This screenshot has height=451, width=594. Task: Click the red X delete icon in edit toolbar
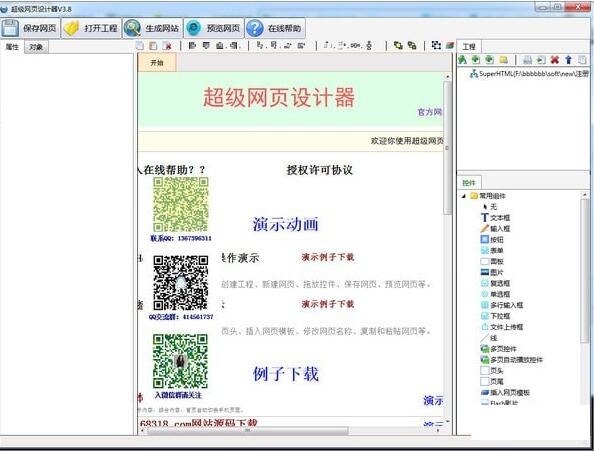pyautogui.click(x=167, y=45)
